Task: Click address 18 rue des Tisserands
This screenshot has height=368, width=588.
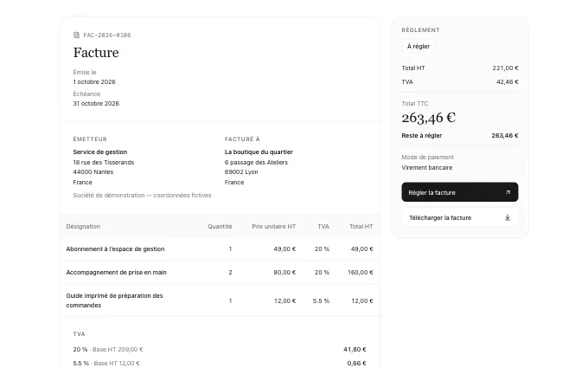Action: pos(104,163)
